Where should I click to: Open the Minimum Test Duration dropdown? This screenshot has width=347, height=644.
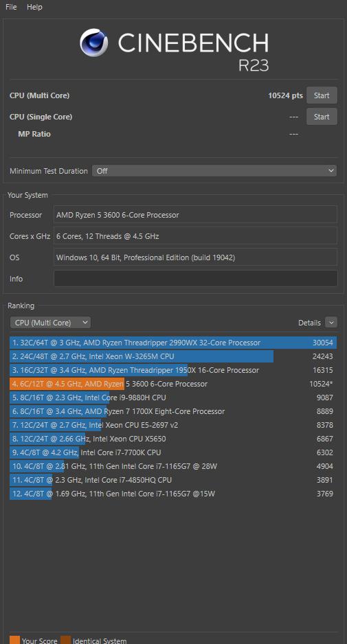214,171
